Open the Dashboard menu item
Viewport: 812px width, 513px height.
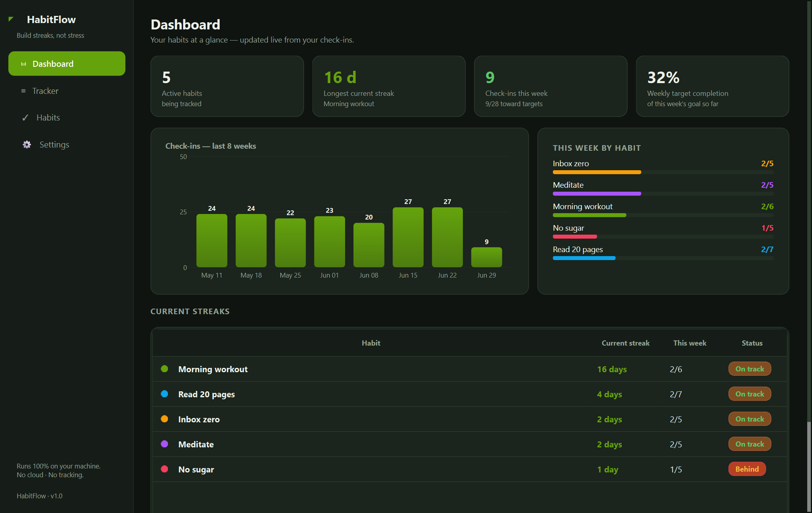pyautogui.click(x=67, y=64)
